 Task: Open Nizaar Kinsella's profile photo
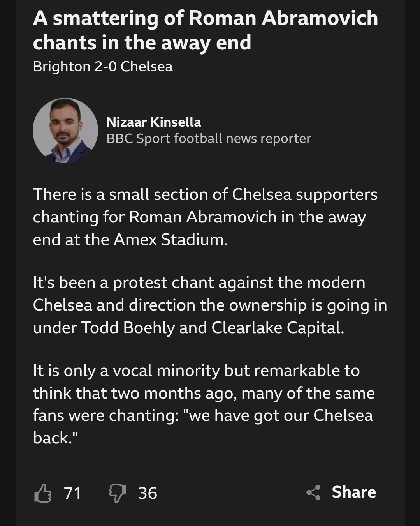pos(65,131)
